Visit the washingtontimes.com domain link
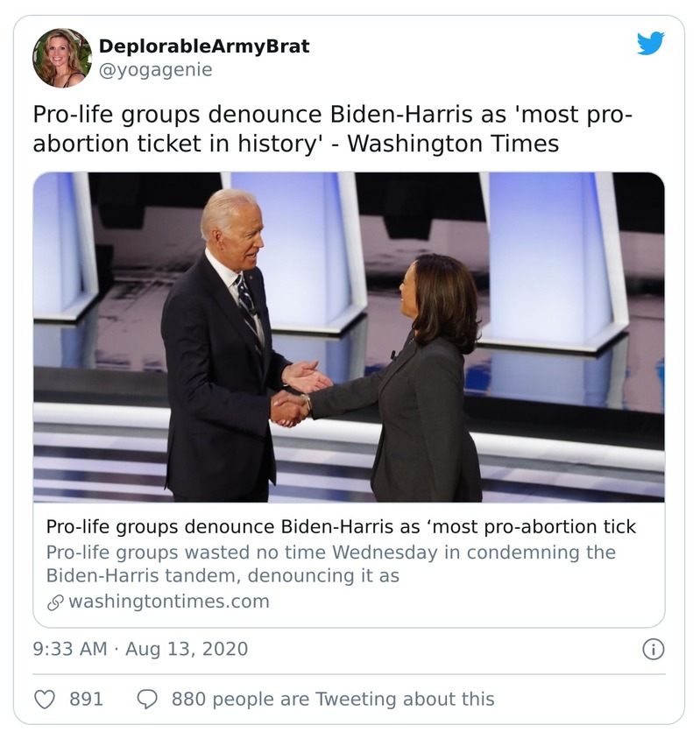The height and width of the screenshot is (739, 700). 168,602
